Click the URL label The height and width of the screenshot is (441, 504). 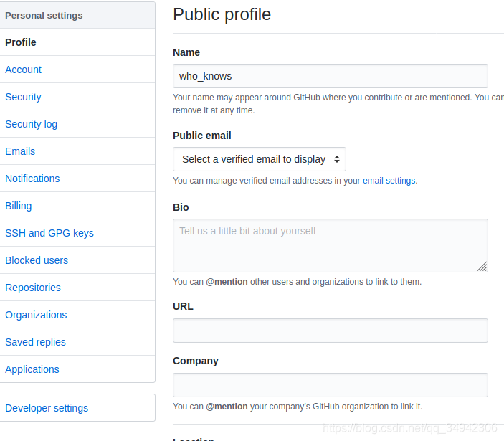click(183, 306)
